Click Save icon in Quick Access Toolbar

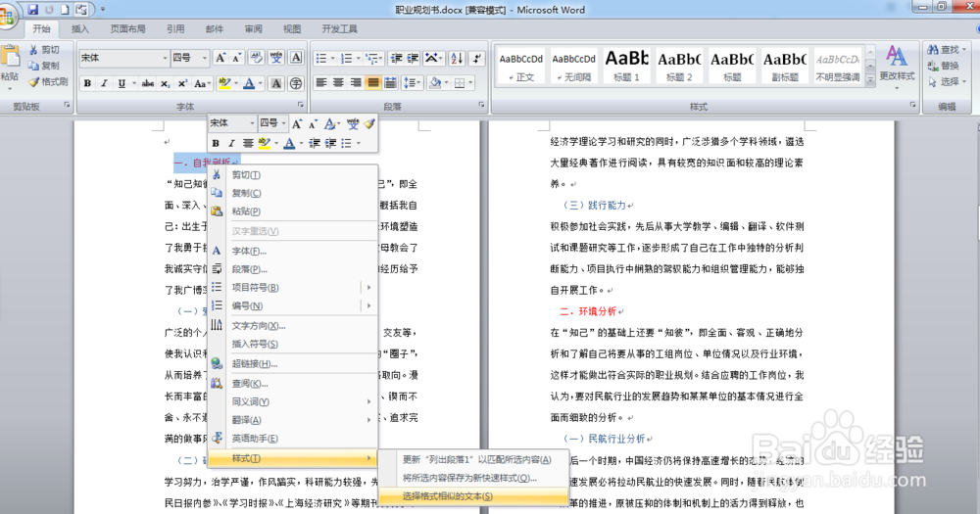pyautogui.click(x=33, y=10)
